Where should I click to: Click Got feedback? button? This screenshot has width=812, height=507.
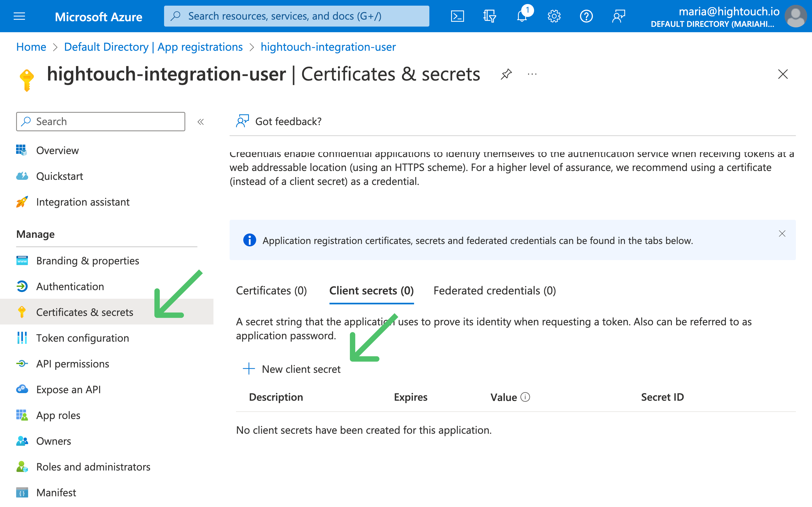pyautogui.click(x=278, y=121)
